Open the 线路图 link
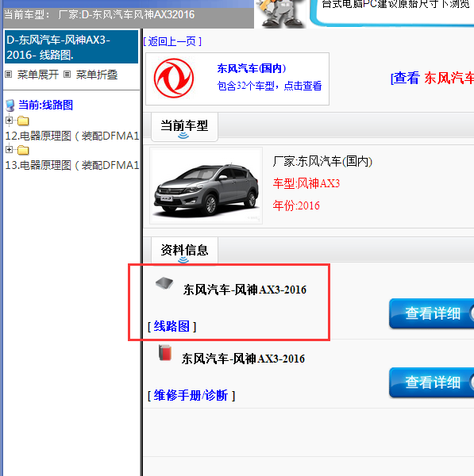 point(171,327)
